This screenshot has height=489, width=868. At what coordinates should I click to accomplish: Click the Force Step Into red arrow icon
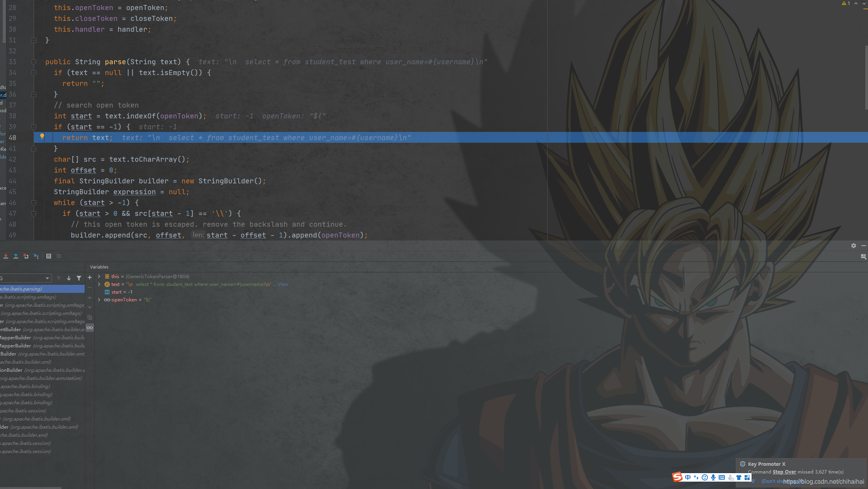click(x=6, y=256)
